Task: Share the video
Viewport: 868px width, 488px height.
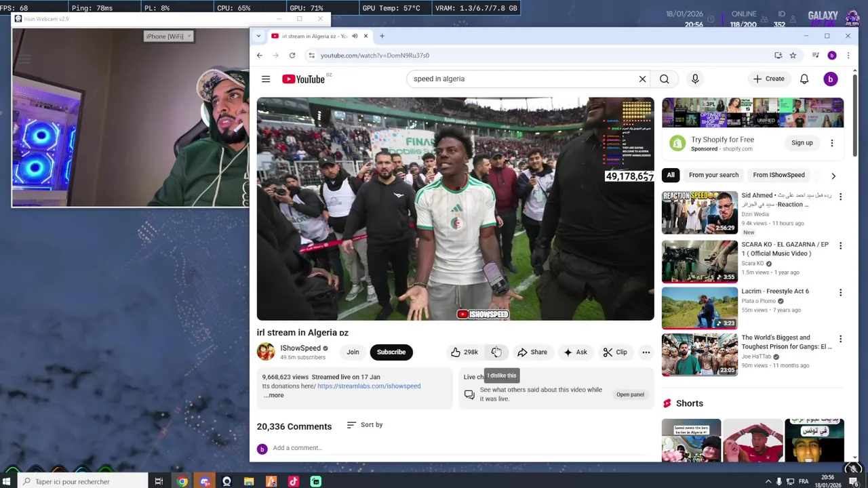Action: [532, 352]
